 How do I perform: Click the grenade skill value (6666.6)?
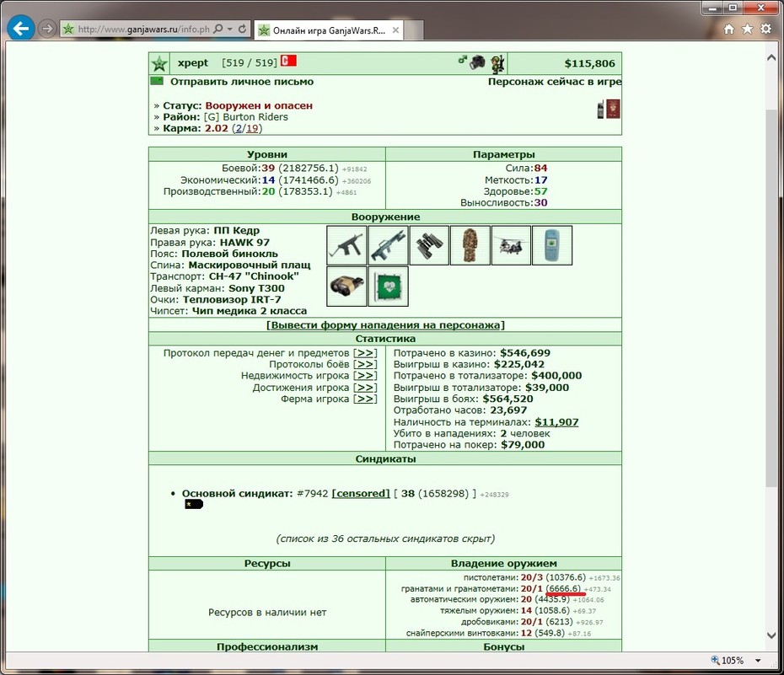(565, 588)
